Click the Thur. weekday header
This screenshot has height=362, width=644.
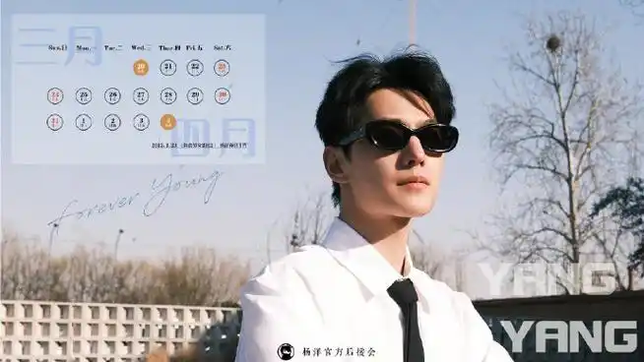pos(169,48)
